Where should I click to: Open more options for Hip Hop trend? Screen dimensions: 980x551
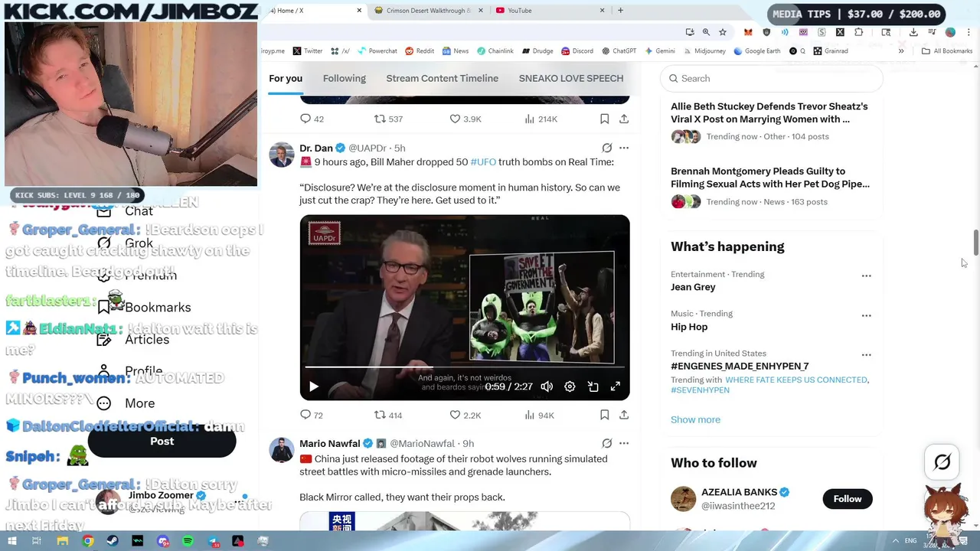[x=866, y=315]
